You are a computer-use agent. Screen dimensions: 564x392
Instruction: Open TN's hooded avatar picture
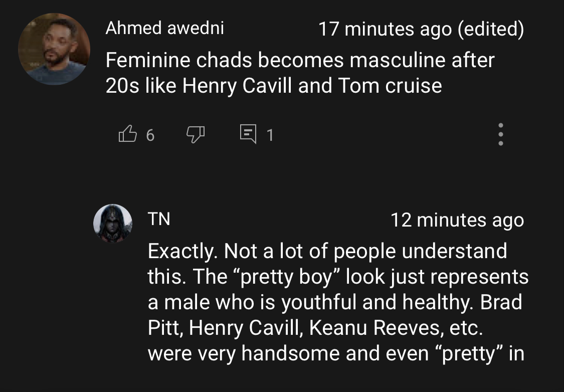point(113,223)
